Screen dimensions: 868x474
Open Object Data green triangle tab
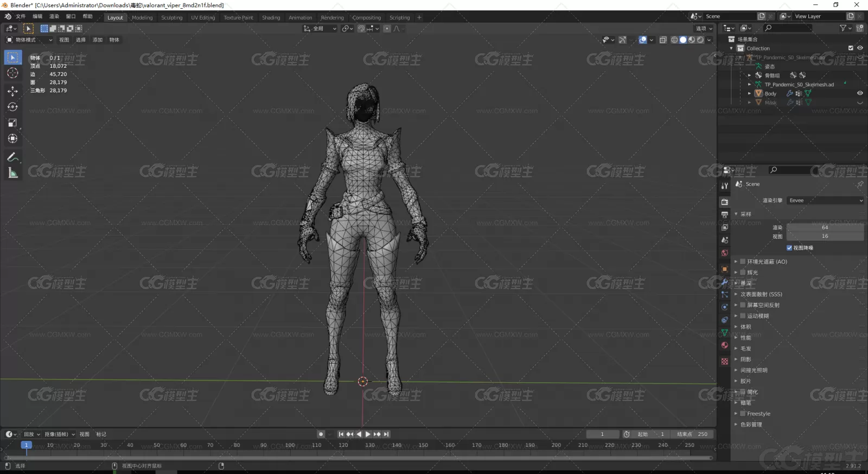point(724,332)
